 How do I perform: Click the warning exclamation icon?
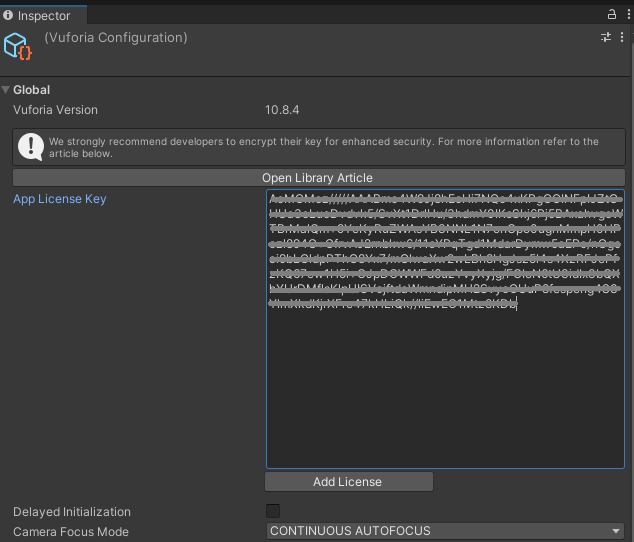pos(31,147)
